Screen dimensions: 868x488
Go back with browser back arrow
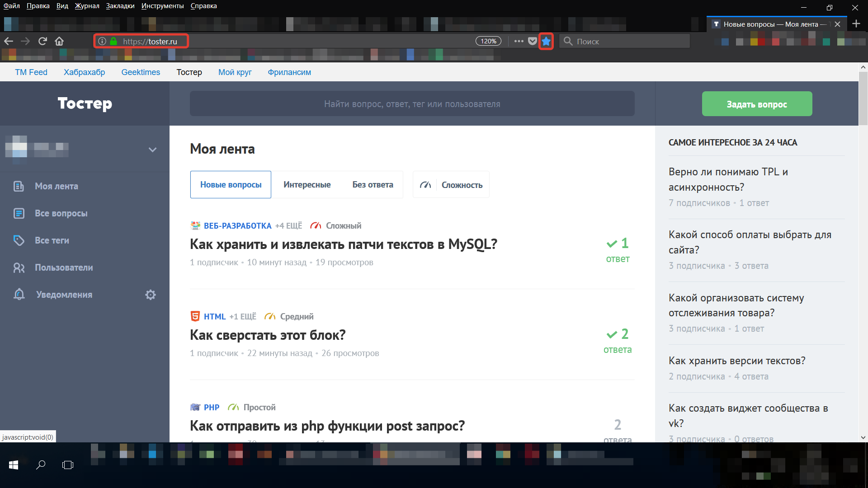coord(9,41)
